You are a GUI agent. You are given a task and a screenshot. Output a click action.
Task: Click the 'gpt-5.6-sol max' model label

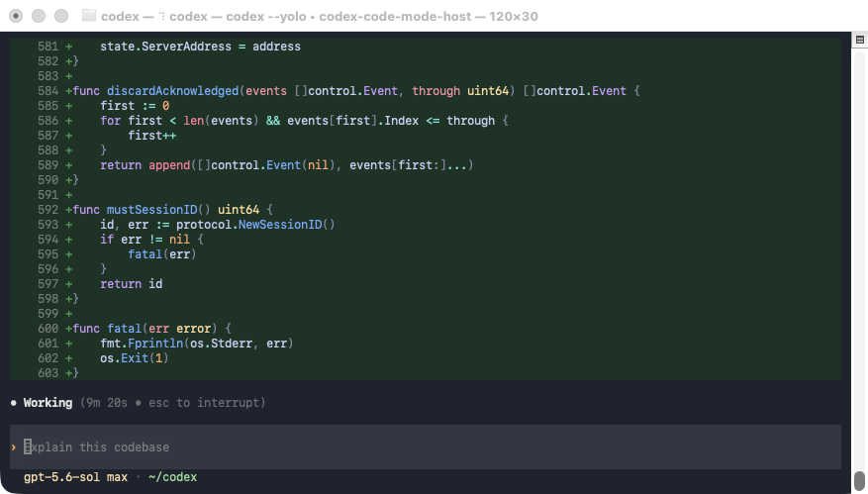click(x=75, y=477)
